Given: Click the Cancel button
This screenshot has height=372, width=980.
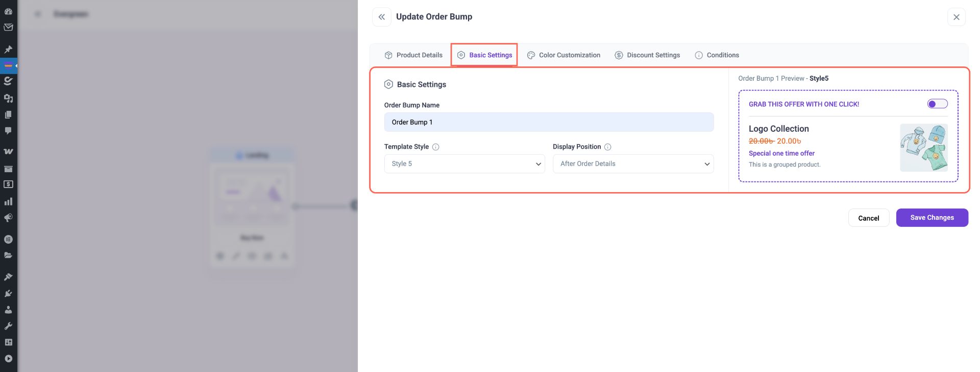Looking at the screenshot, I should click(x=869, y=218).
